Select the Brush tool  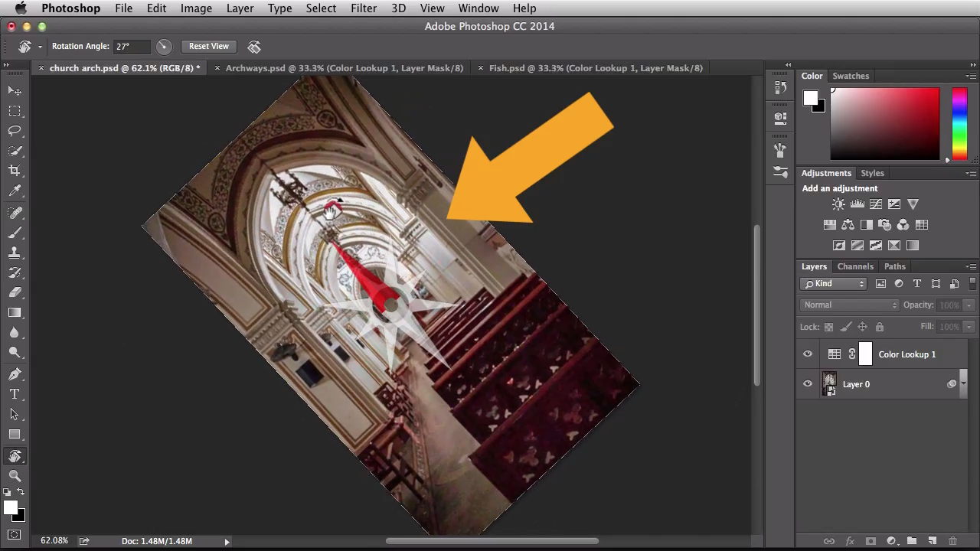pyautogui.click(x=15, y=232)
